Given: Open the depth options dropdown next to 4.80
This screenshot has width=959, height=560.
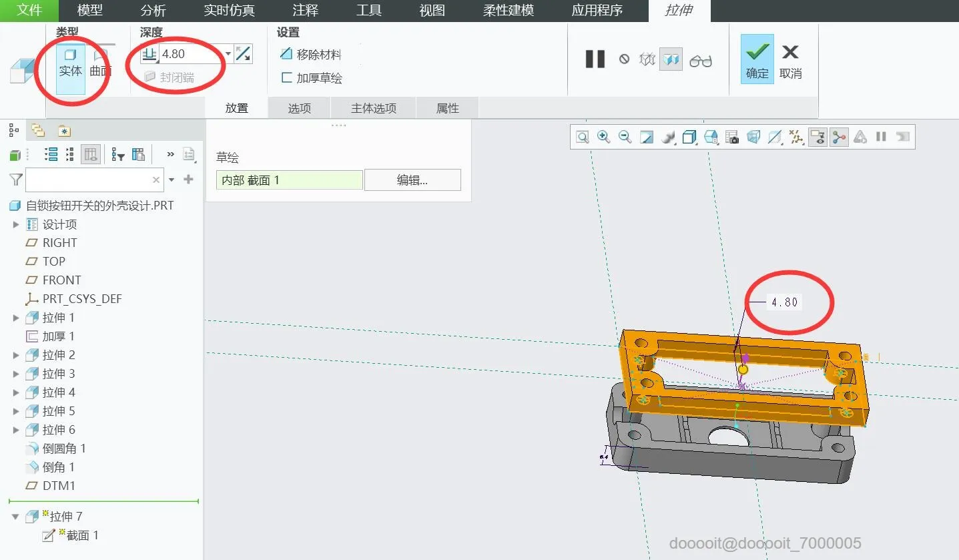Looking at the screenshot, I should coord(228,54).
